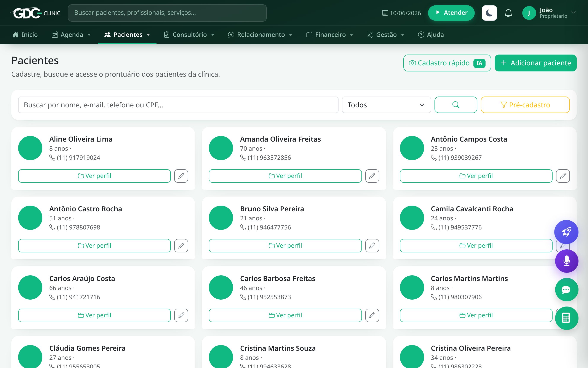Start a session with the Atender button
The image size is (588, 368).
[x=451, y=13]
